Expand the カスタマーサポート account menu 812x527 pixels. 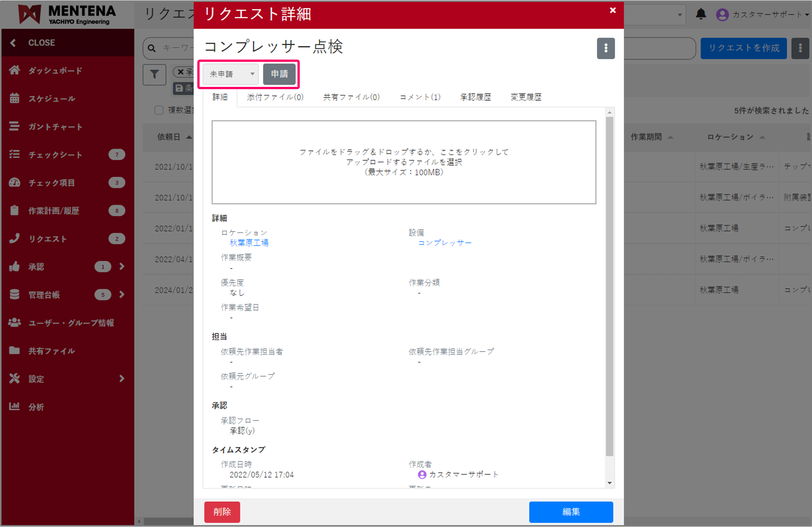pos(763,14)
